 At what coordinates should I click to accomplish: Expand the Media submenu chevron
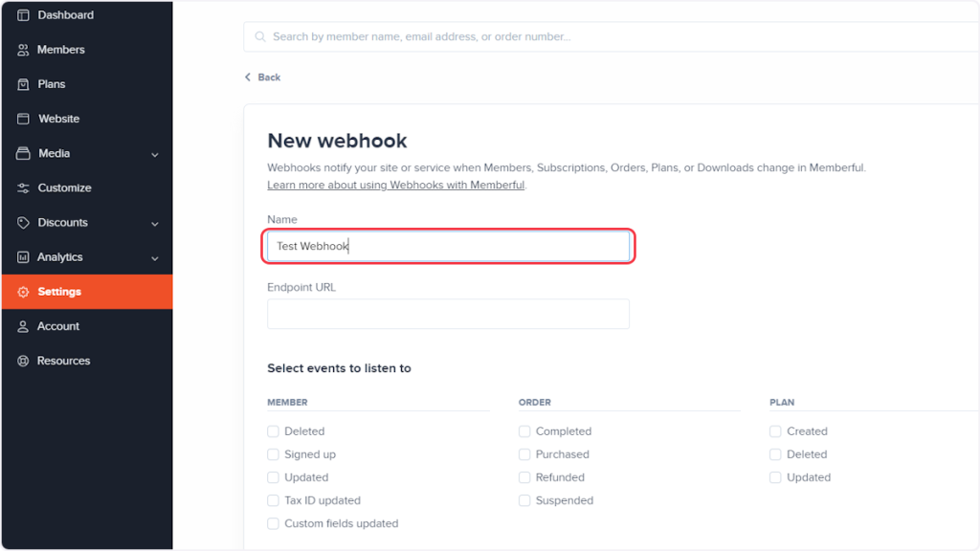pyautogui.click(x=155, y=154)
